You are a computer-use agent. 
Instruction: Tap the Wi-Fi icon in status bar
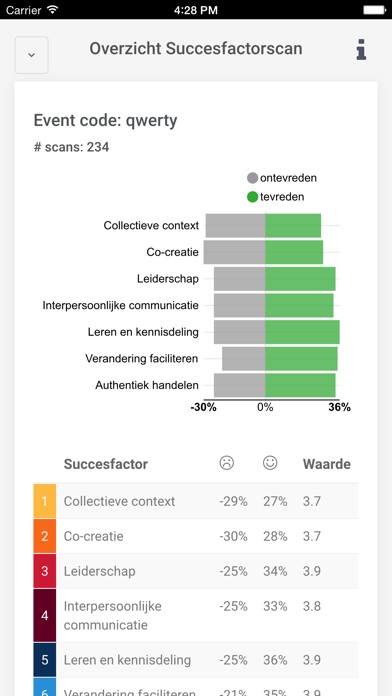tap(53, 9)
